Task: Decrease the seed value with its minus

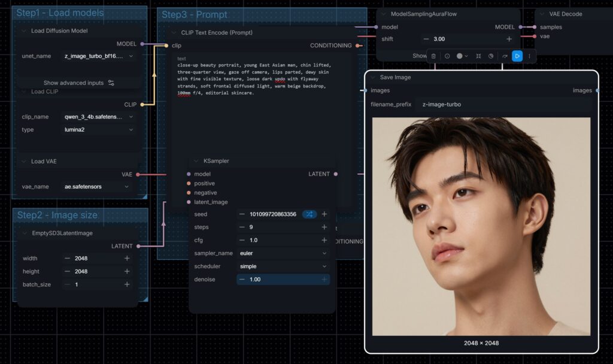Action: pyautogui.click(x=242, y=214)
